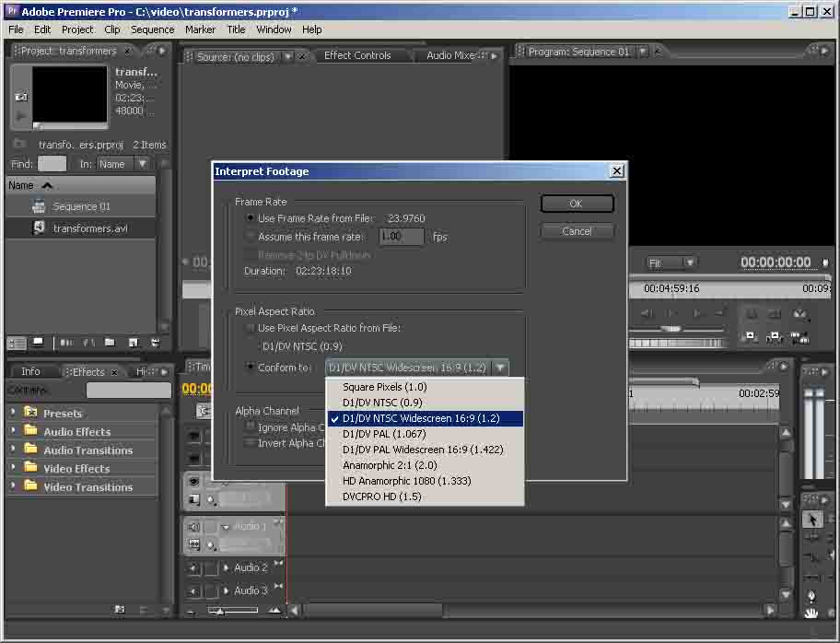Toggle Invert Alpha Channel checkbox
840x643 pixels.
click(x=249, y=443)
